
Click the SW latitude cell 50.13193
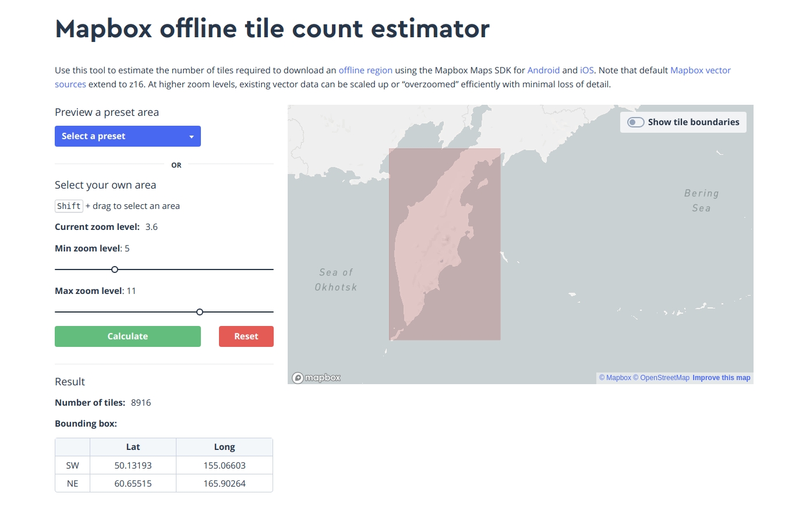tap(133, 466)
